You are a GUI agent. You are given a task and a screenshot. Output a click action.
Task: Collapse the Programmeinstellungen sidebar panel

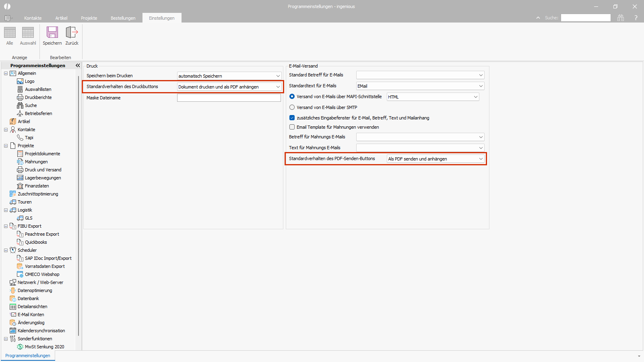click(78, 65)
